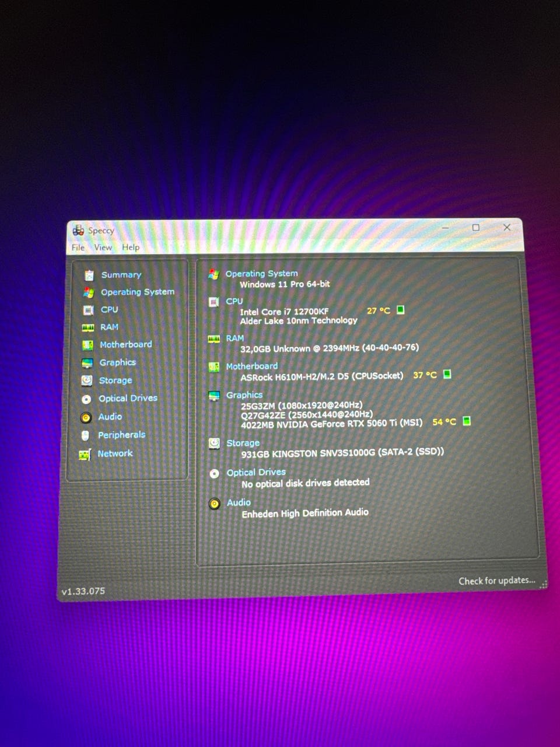Click Check for updates link

pos(496,581)
